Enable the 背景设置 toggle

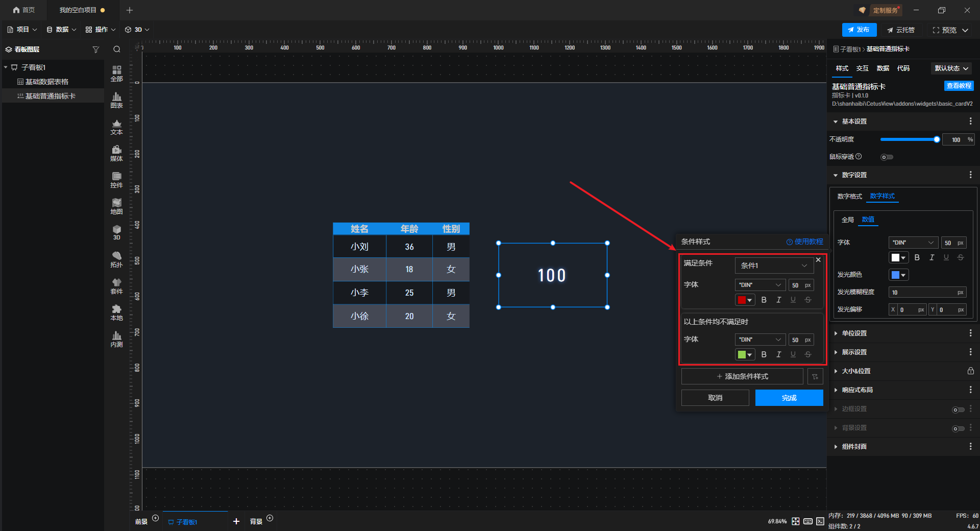(958, 428)
